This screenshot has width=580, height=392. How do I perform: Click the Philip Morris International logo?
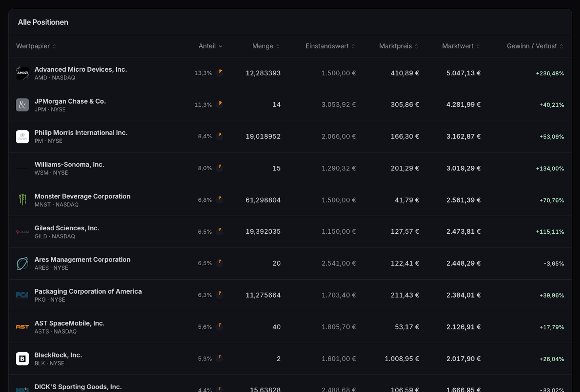click(x=22, y=137)
